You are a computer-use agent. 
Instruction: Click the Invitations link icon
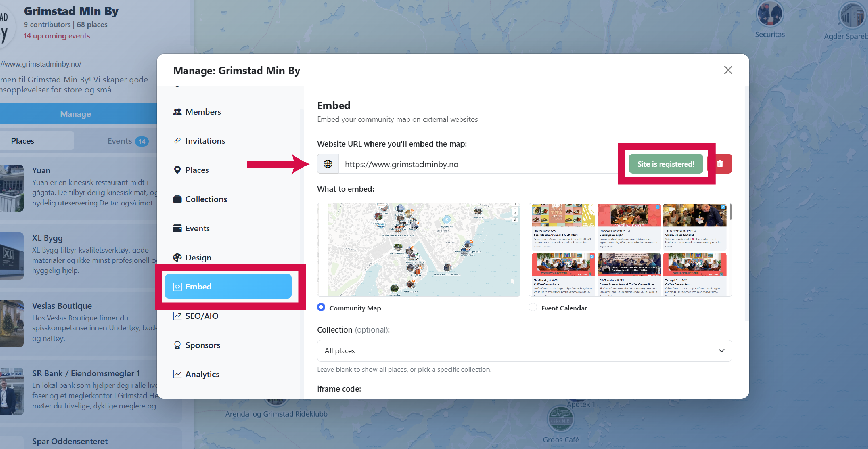point(177,141)
